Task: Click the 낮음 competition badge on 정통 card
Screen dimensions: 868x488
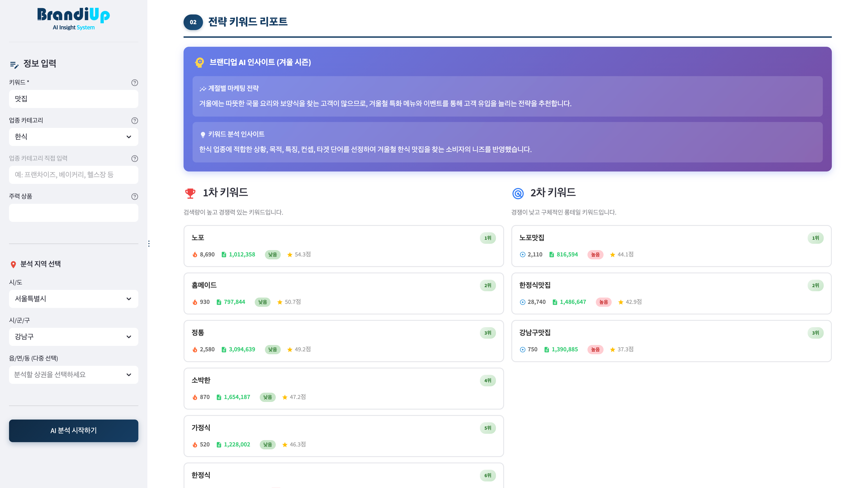Action: tap(273, 350)
